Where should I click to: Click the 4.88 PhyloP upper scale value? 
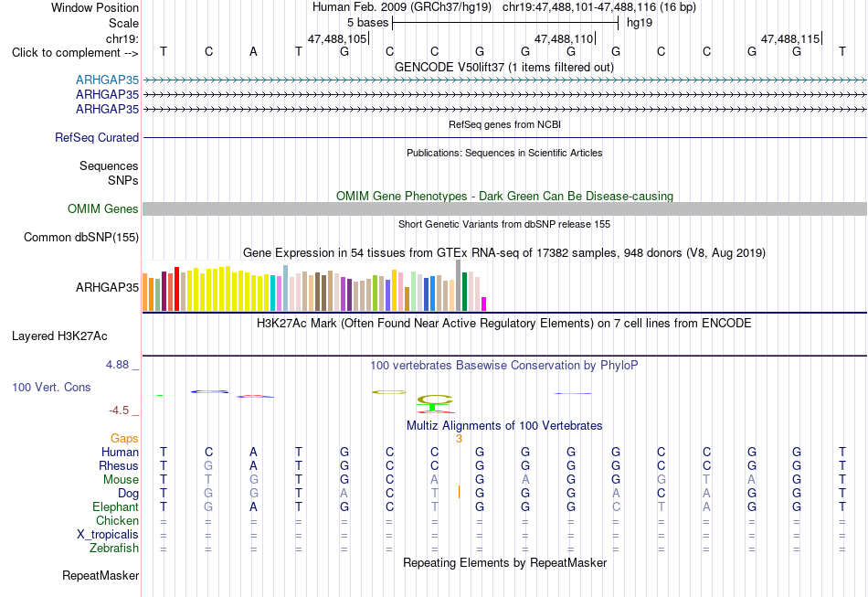pos(117,365)
